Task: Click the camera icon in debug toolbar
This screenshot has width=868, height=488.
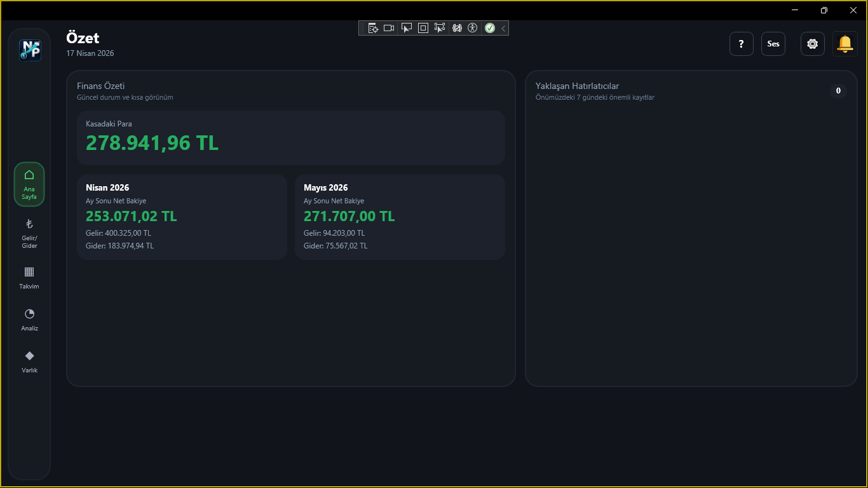Action: 389,28
